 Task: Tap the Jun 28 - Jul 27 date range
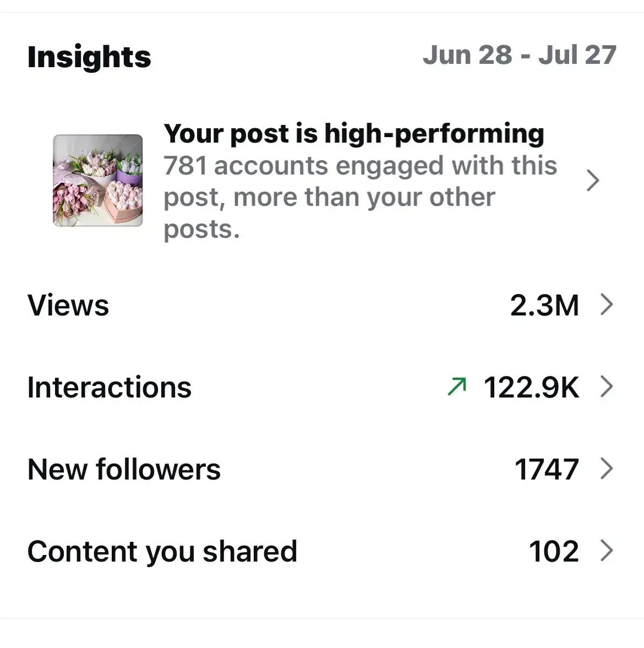[519, 55]
